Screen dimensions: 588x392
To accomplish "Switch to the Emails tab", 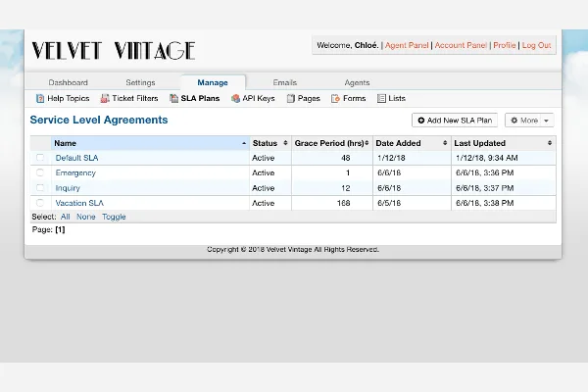I will (x=285, y=82).
